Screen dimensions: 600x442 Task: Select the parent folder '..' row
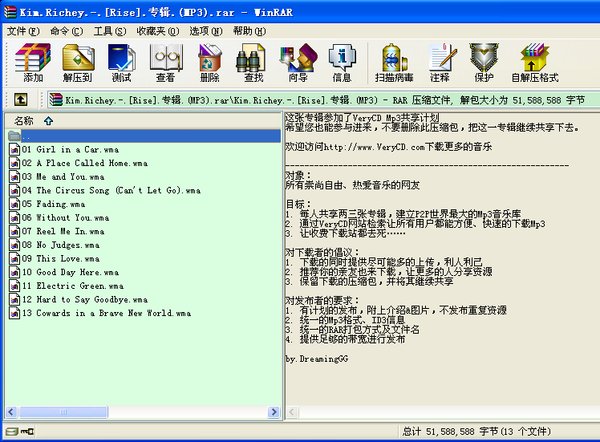click(144, 136)
